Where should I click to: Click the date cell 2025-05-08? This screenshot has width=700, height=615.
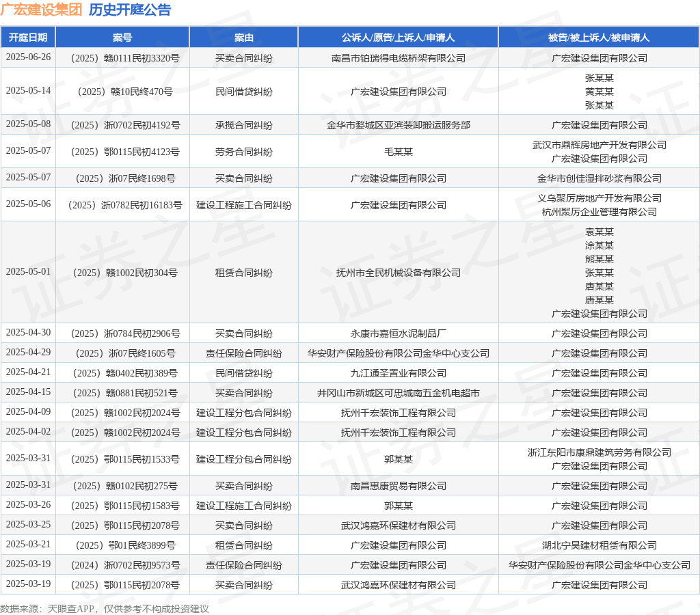28,124
